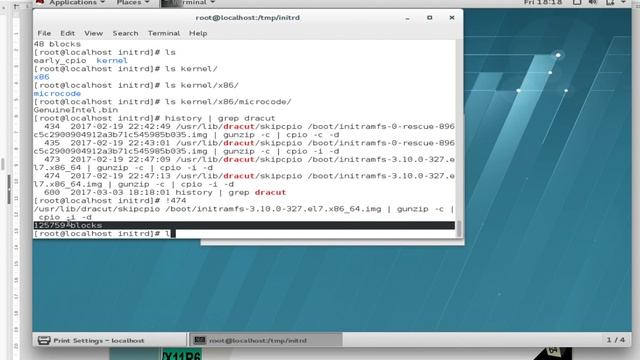Image resolution: width=640 pixels, height=360 pixels.
Task: Open the Help menu
Action: point(198,33)
